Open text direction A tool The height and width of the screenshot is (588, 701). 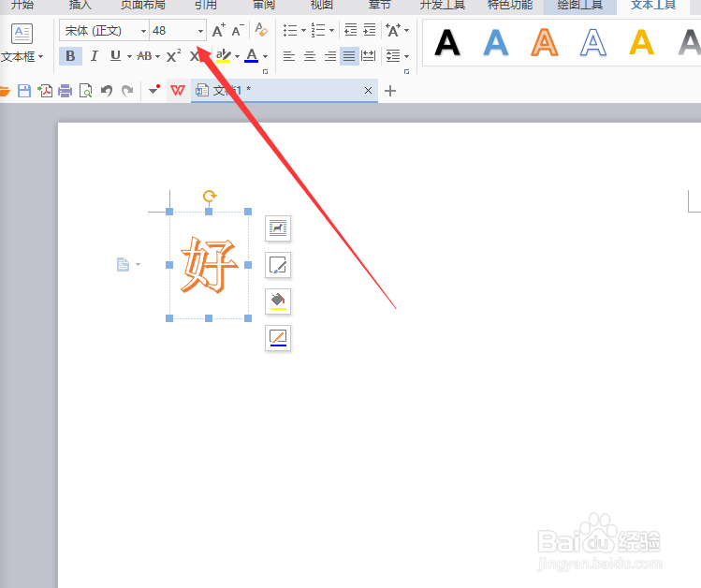393,30
